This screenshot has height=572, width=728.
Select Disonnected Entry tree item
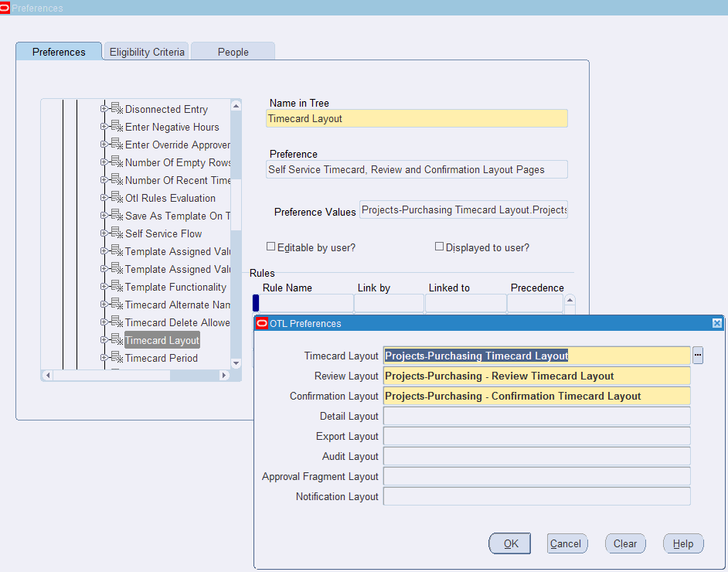(x=166, y=109)
